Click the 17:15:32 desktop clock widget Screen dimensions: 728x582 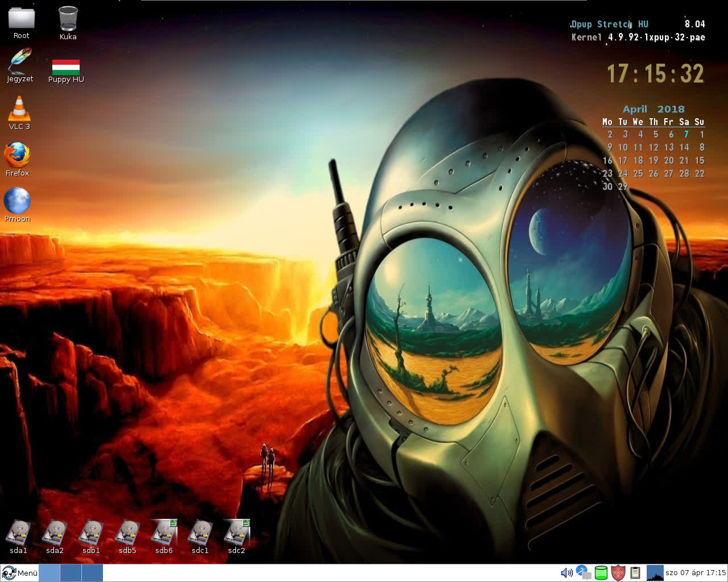(x=655, y=74)
